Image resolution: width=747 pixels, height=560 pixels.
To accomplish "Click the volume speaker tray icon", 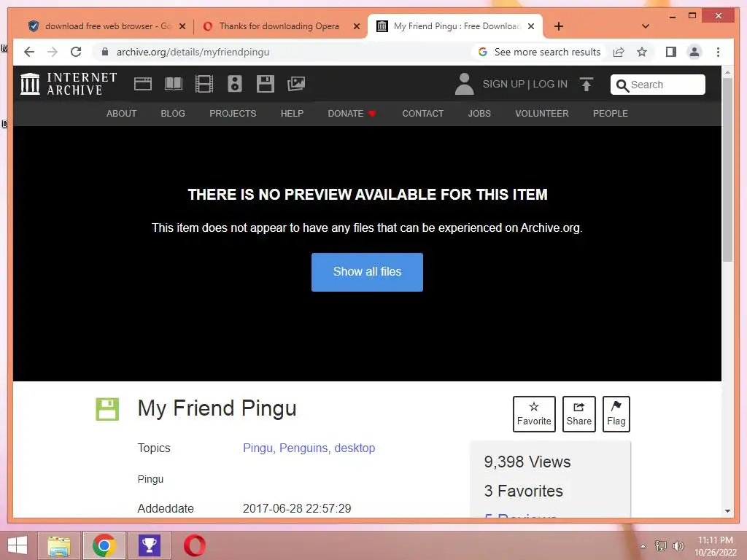I will point(678,546).
